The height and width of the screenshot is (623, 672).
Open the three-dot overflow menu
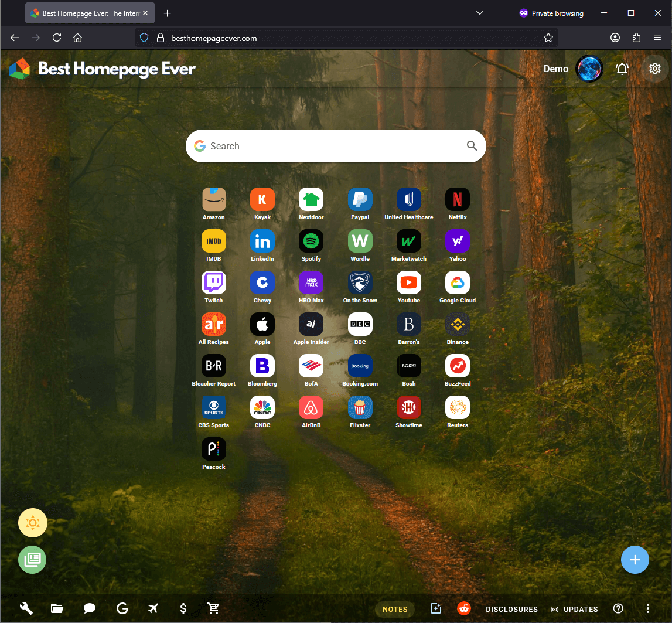[x=648, y=608]
